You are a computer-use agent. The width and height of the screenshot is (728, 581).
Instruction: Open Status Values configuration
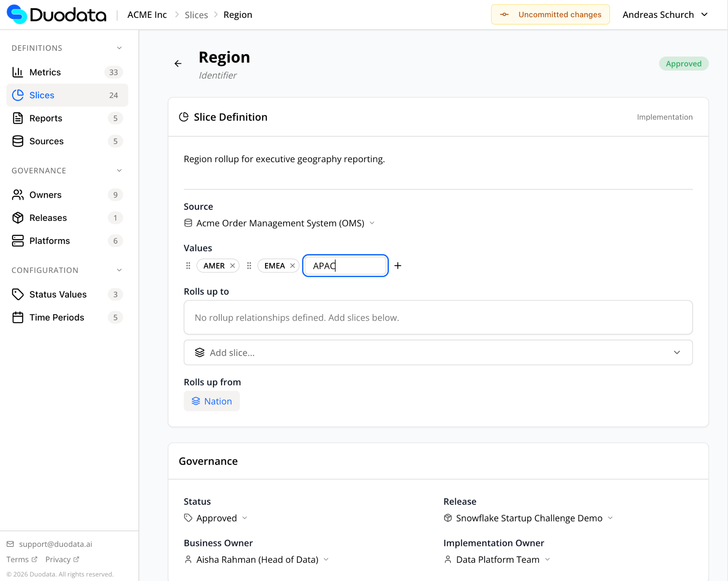(58, 294)
